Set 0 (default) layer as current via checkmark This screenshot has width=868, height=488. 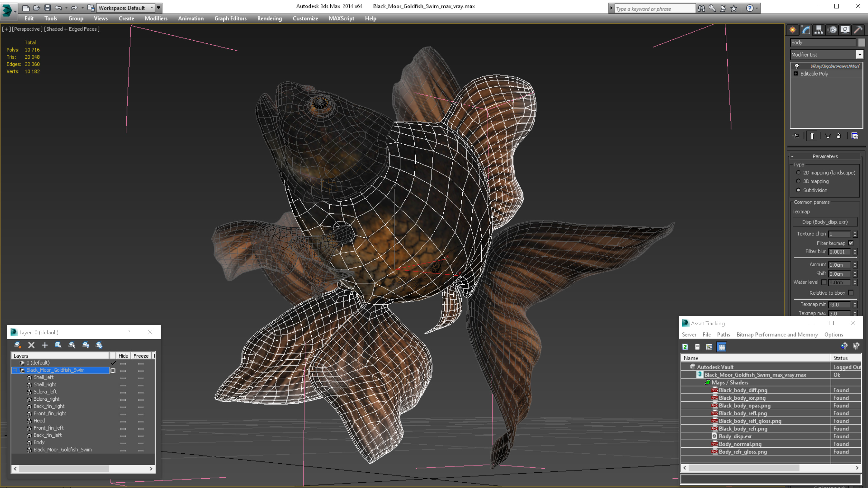click(113, 363)
